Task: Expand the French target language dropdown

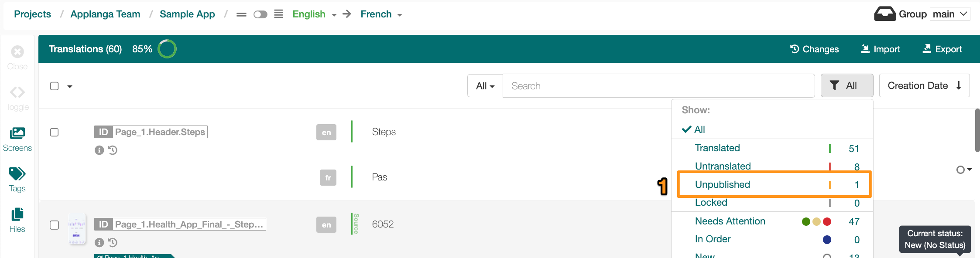Action: point(381,14)
